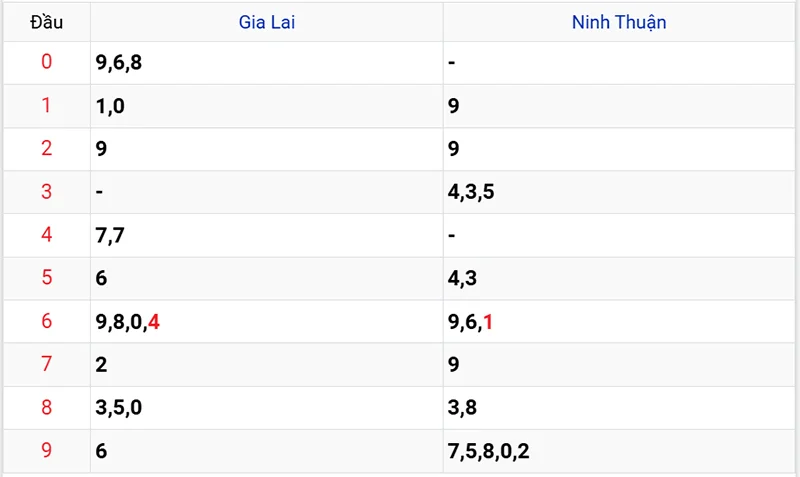Screen dimensions: 800x477
Task: Click the Ninh Thuận cell showing 7,5,8,0,2
Action: pos(489,451)
